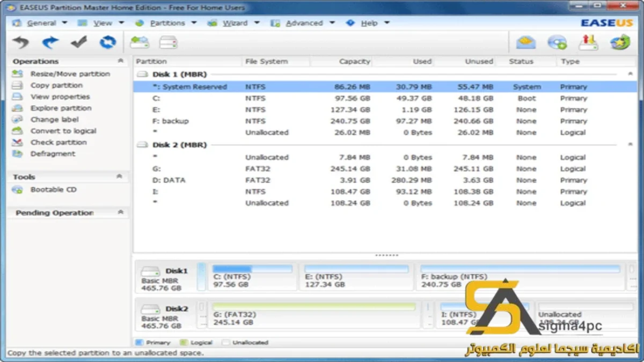
Task: Click the Defragment operation
Action: (x=53, y=153)
